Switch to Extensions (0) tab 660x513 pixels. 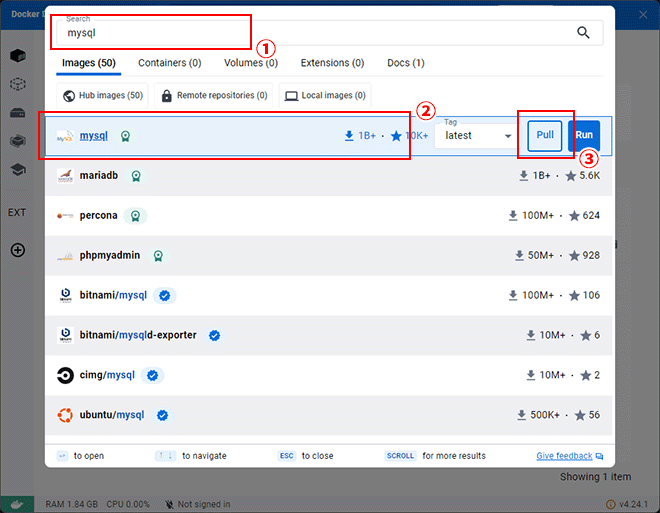[x=332, y=63]
